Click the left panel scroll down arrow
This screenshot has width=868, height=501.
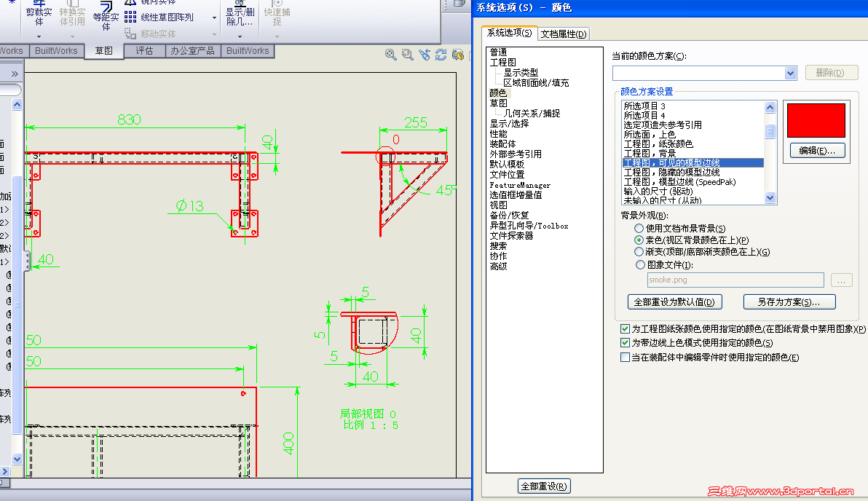[17, 459]
